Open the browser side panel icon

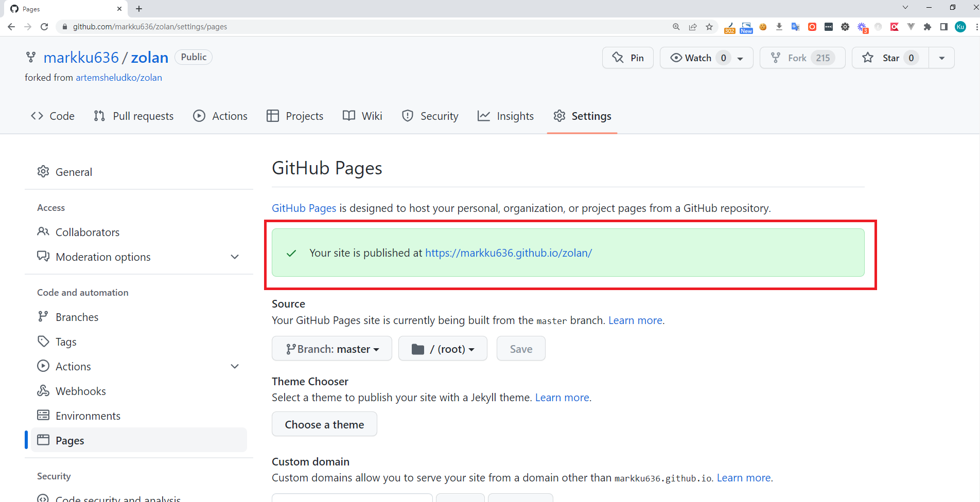(x=944, y=27)
